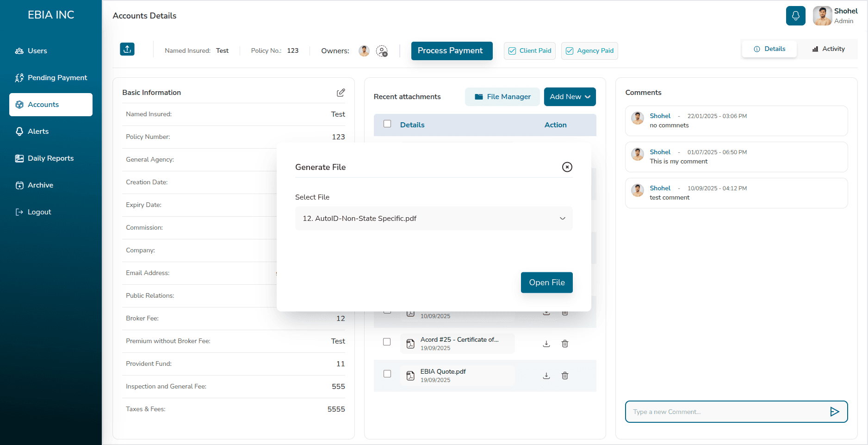Edit Basic Information with pencil icon

(x=341, y=93)
